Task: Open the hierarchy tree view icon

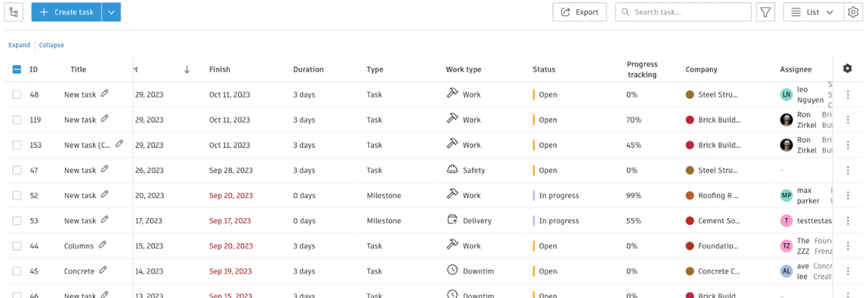Action: [x=14, y=12]
